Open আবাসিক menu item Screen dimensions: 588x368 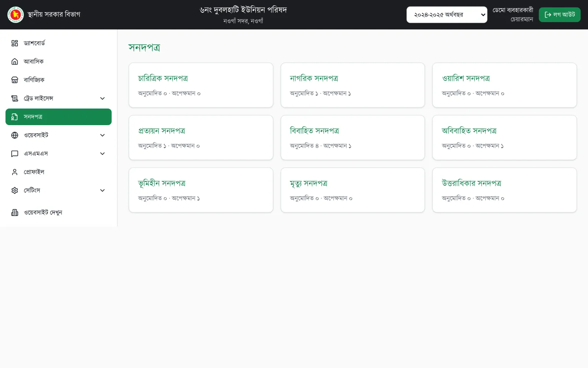point(58,61)
